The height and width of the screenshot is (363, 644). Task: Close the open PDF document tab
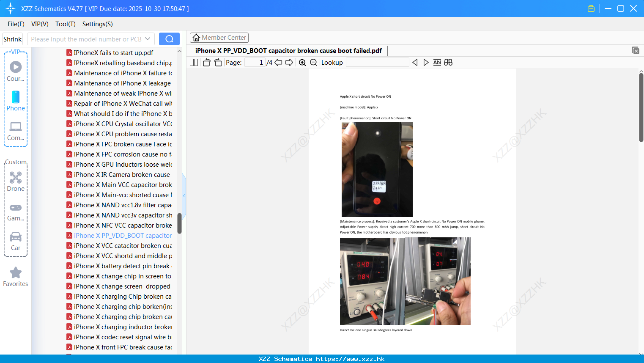coord(635,50)
